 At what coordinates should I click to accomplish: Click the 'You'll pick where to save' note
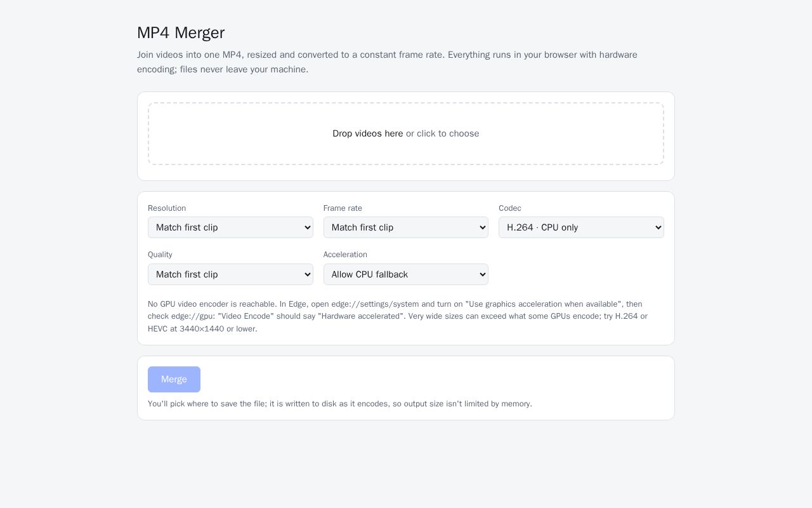pyautogui.click(x=340, y=404)
